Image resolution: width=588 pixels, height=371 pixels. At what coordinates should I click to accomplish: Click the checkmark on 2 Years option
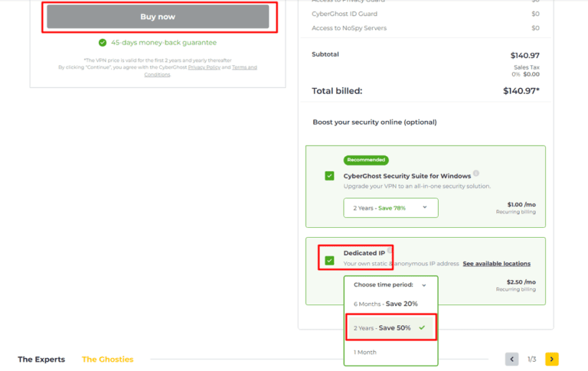tap(422, 327)
